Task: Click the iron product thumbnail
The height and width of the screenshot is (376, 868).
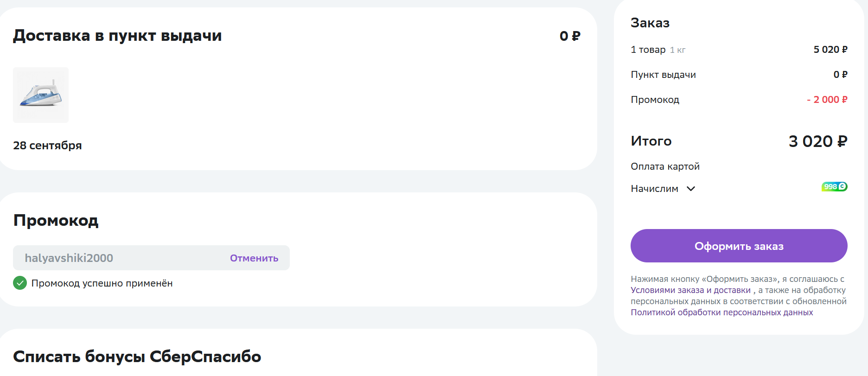Action: coord(41,95)
